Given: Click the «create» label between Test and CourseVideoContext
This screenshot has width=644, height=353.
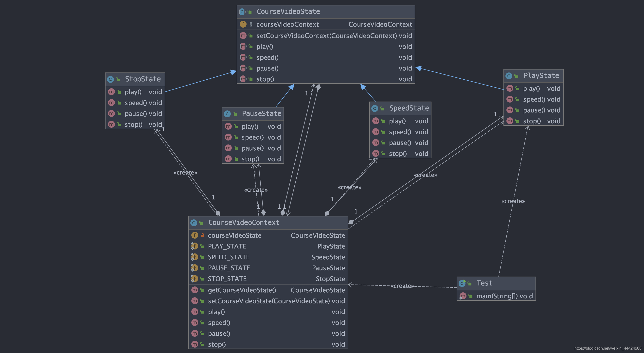Looking at the screenshot, I should coord(402,286).
